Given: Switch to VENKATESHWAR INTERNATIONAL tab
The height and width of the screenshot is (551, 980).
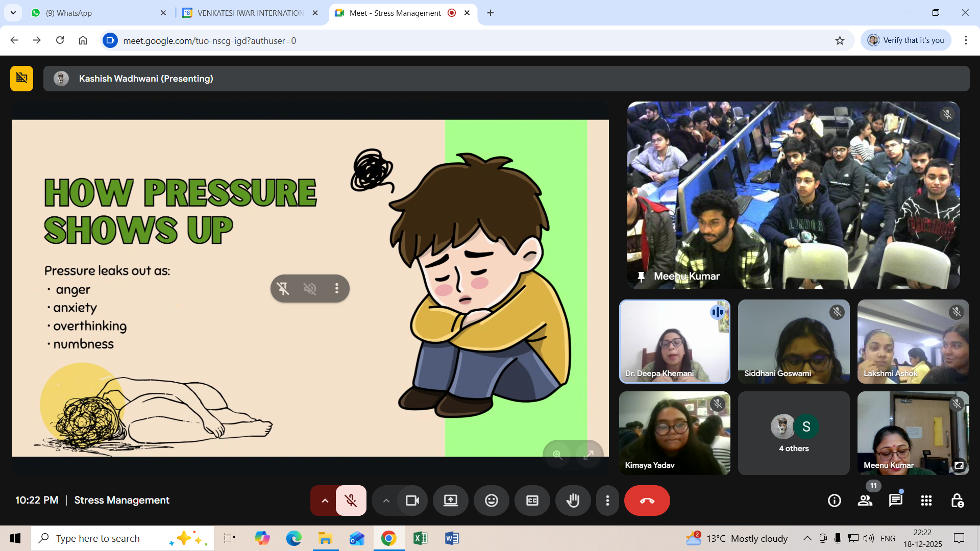Looking at the screenshot, I should tap(250, 13).
